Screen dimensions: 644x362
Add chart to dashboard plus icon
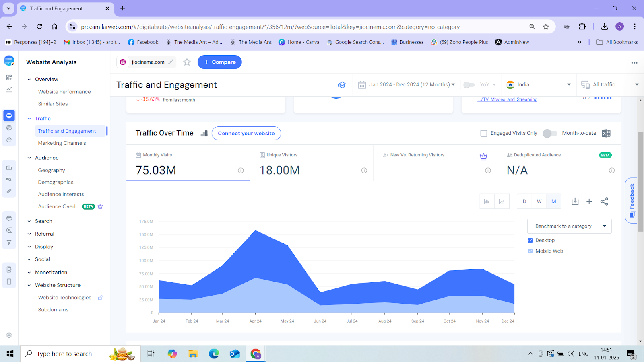pos(589,202)
